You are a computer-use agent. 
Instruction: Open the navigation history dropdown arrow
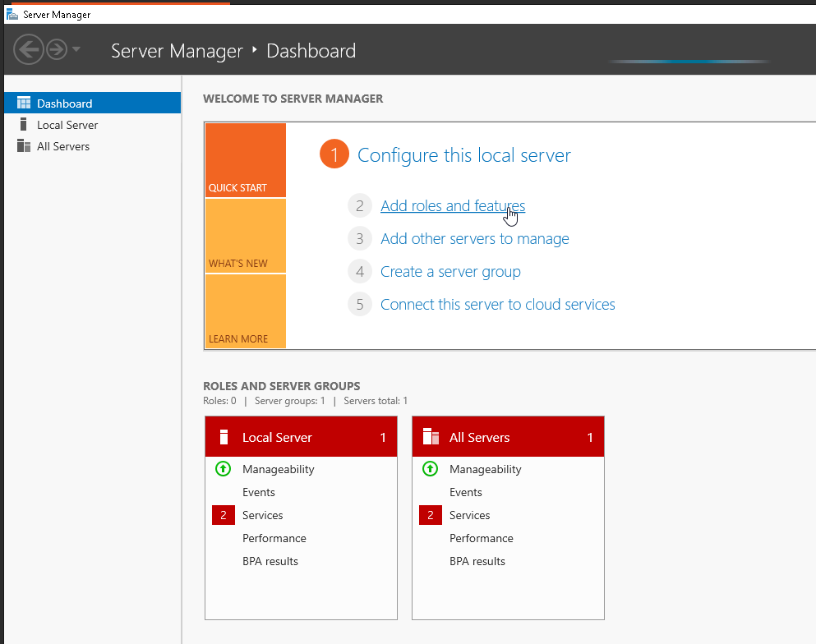coord(76,50)
